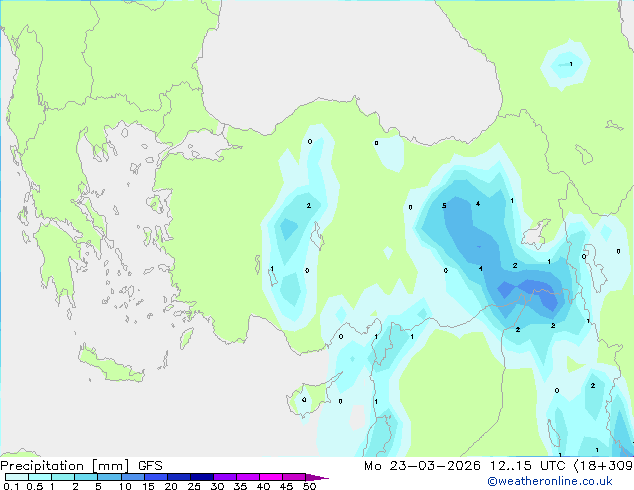This screenshot has width=634, height=490.
Task: Click the legend label '35'
Action: coord(240,486)
